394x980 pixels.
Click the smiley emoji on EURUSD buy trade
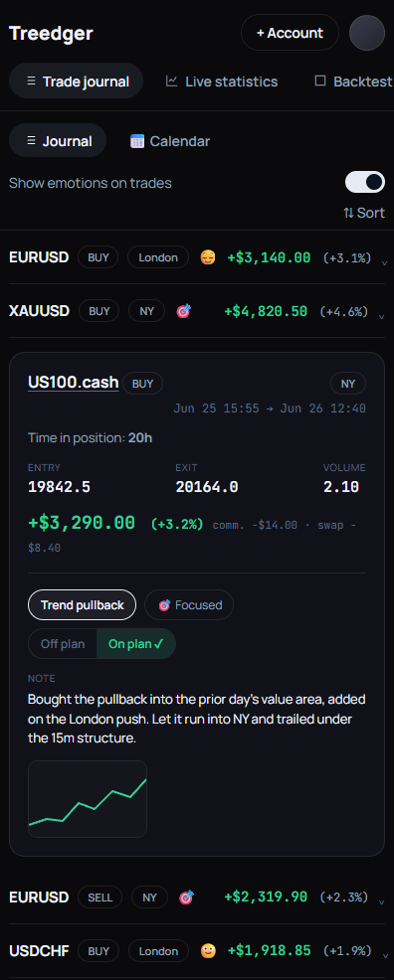pyautogui.click(x=208, y=257)
